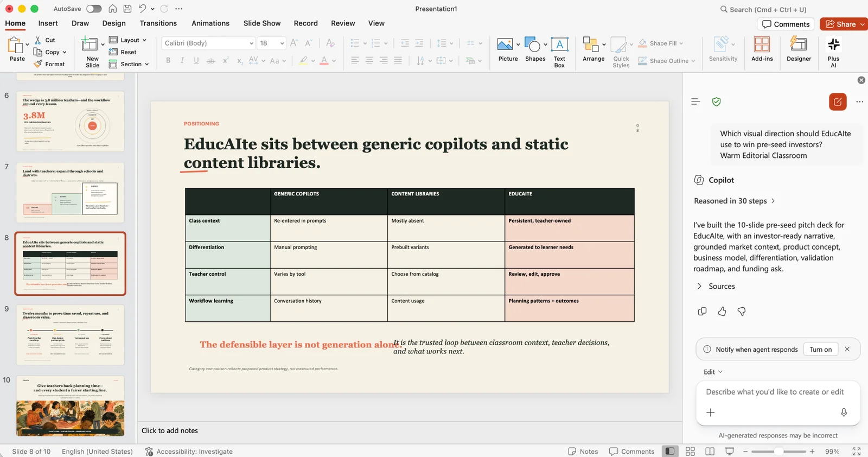Open the Transitions tab
This screenshot has height=457, width=868.
click(x=158, y=23)
